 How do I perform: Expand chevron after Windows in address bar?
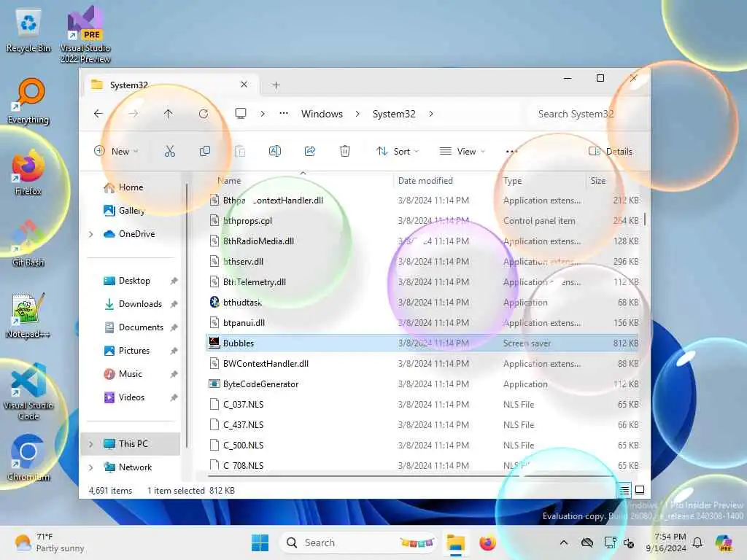click(x=357, y=114)
